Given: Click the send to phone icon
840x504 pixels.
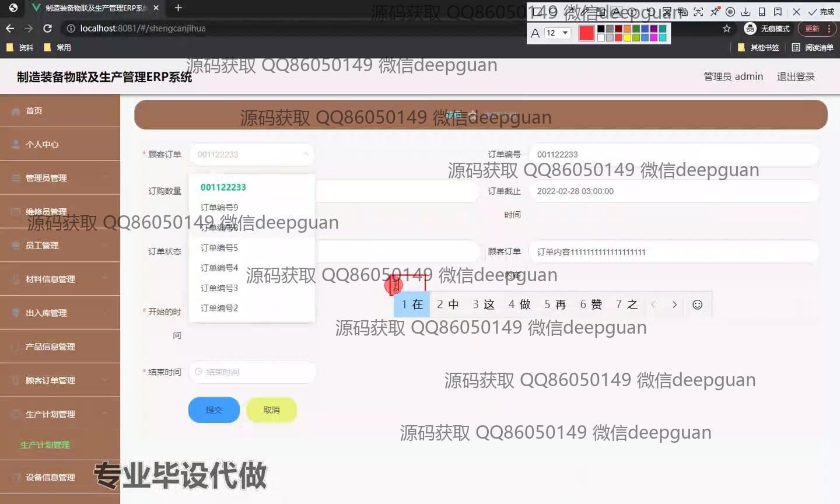Looking at the screenshot, I should point(762,12).
